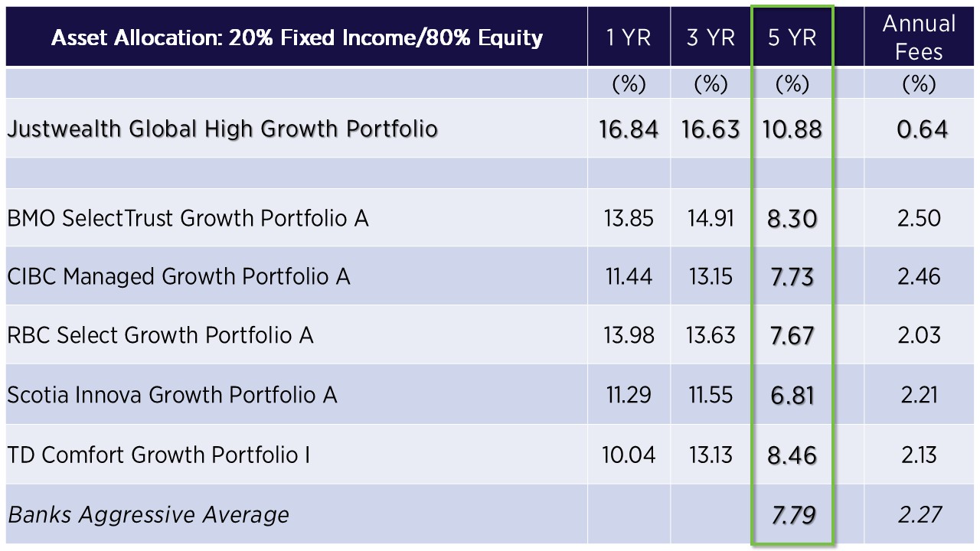Select BMO SelectTrust Growth Portfolio A label
Viewport: 980px width, 551px height.
coord(188,219)
